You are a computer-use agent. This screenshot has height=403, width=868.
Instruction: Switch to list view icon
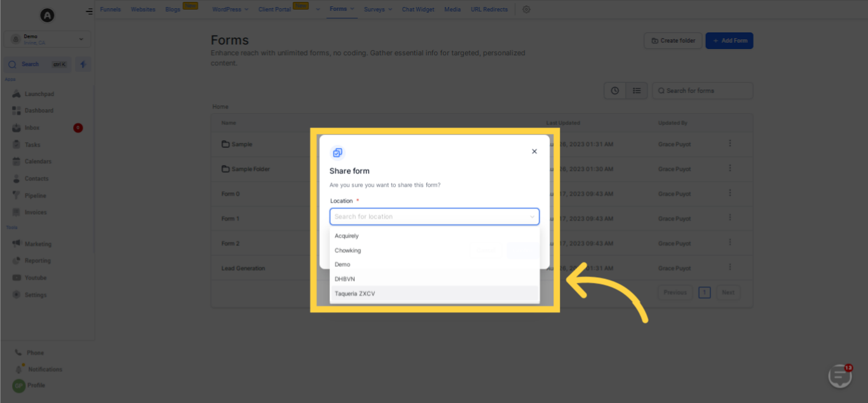pos(637,91)
